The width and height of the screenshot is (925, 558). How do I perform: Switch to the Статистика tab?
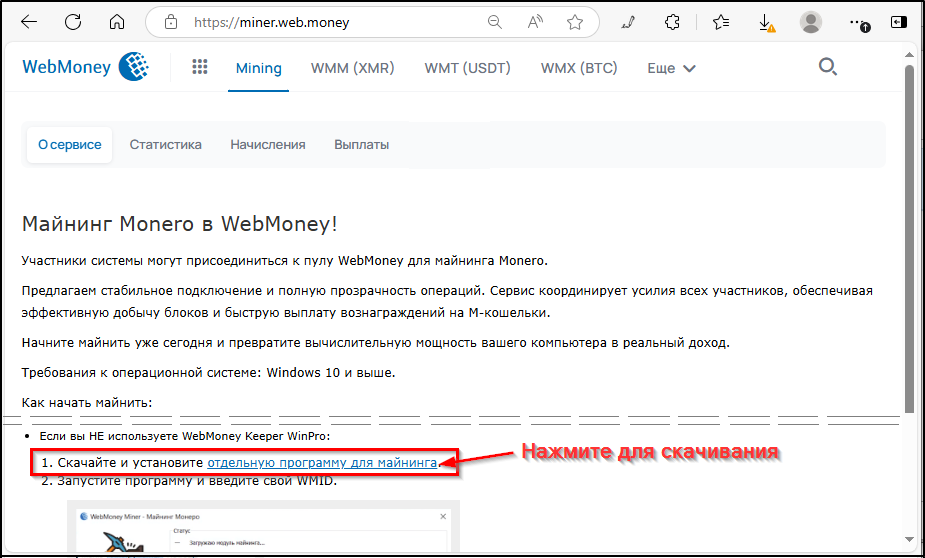click(166, 145)
